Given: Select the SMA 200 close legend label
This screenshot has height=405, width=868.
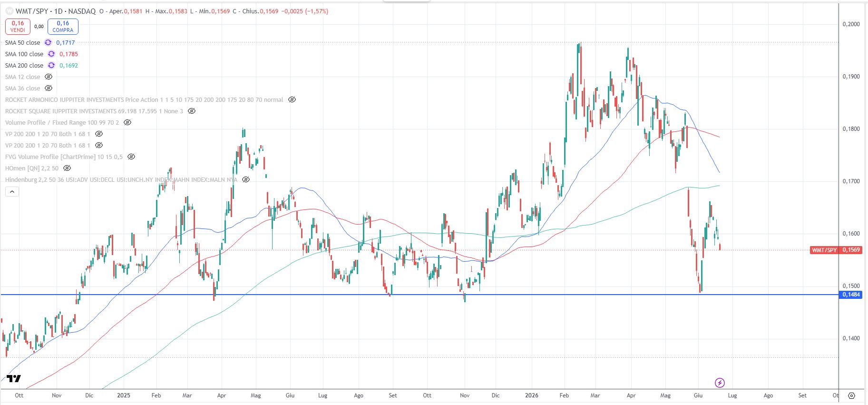Looking at the screenshot, I should (24, 65).
